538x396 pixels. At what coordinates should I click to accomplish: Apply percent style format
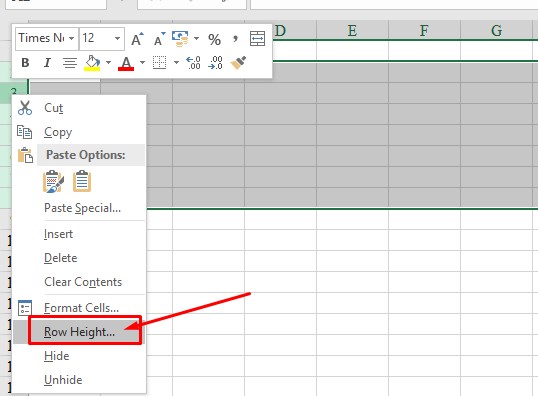pyautogui.click(x=214, y=39)
